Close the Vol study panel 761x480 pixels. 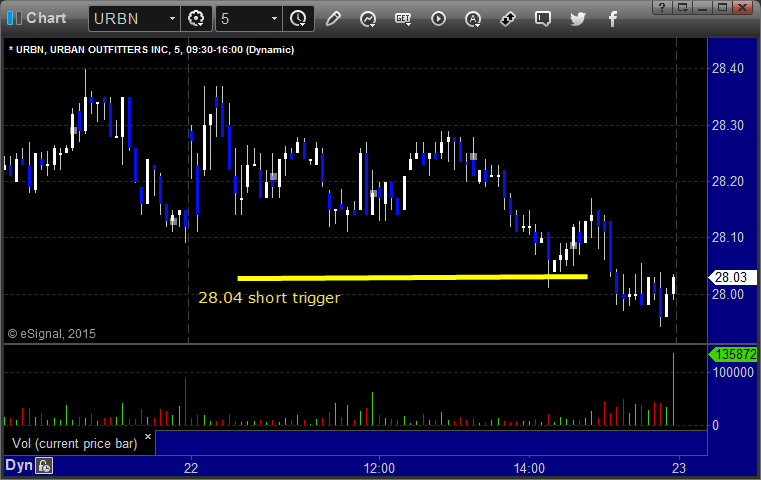[148, 436]
